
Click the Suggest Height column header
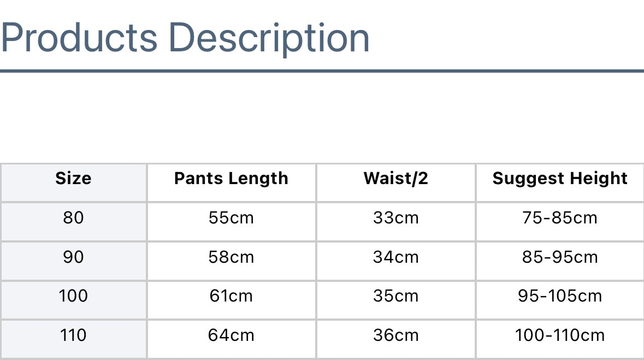[x=560, y=179]
